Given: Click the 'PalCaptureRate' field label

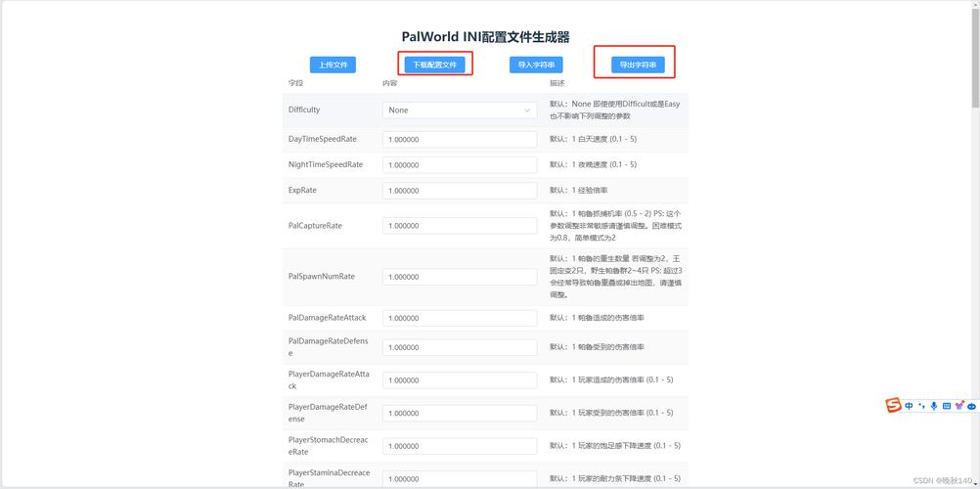Looking at the screenshot, I should [x=315, y=225].
